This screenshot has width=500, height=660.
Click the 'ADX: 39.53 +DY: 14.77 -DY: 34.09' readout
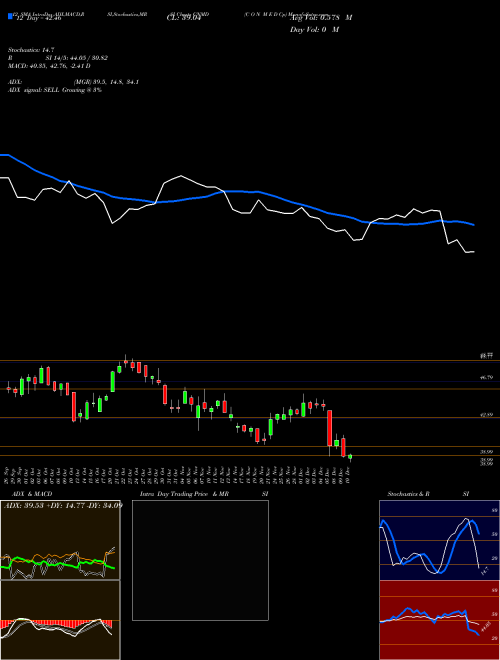63,505
